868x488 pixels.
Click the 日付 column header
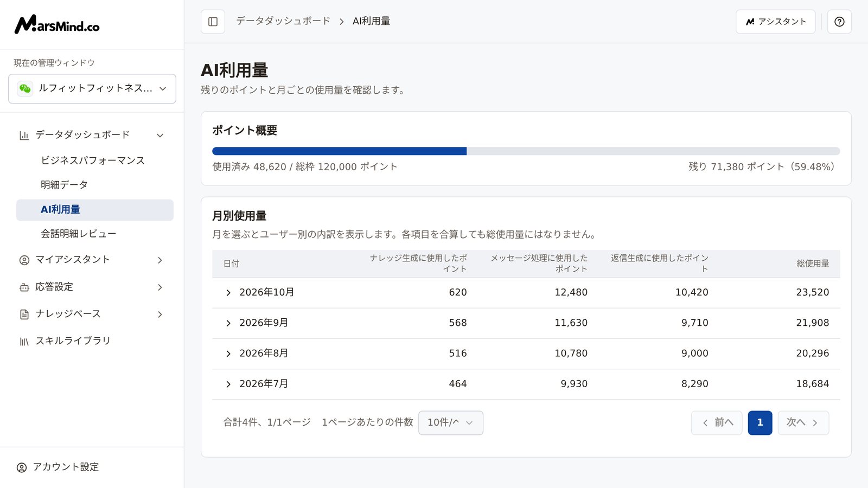[231, 264]
